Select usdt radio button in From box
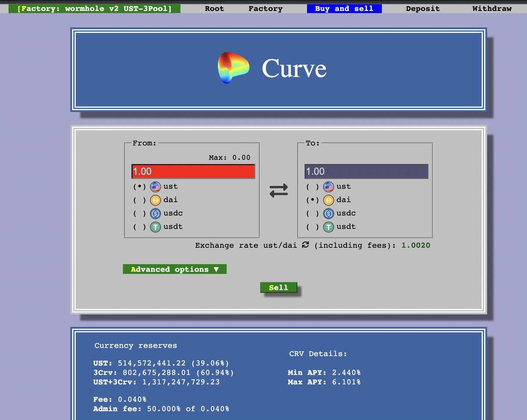 coord(140,227)
